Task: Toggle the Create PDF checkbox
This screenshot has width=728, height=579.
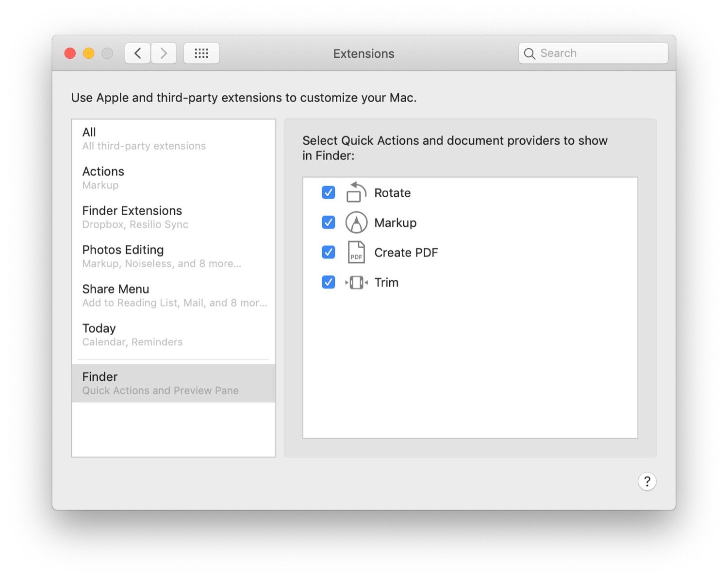Action: point(329,252)
